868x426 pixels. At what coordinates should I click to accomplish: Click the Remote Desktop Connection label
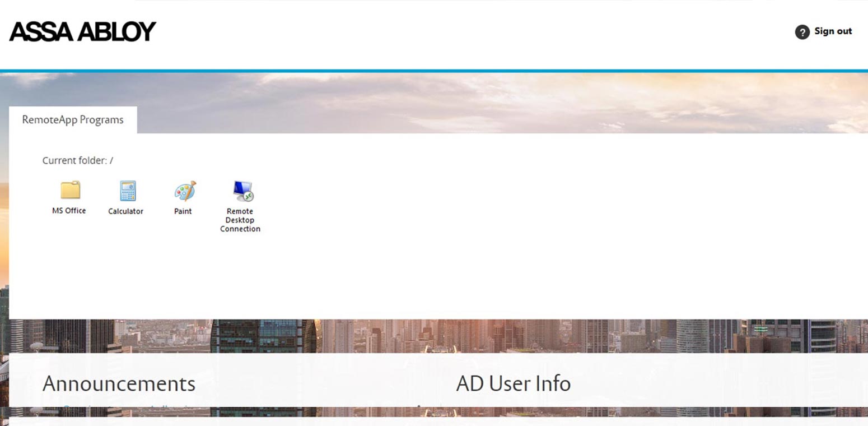click(x=240, y=220)
